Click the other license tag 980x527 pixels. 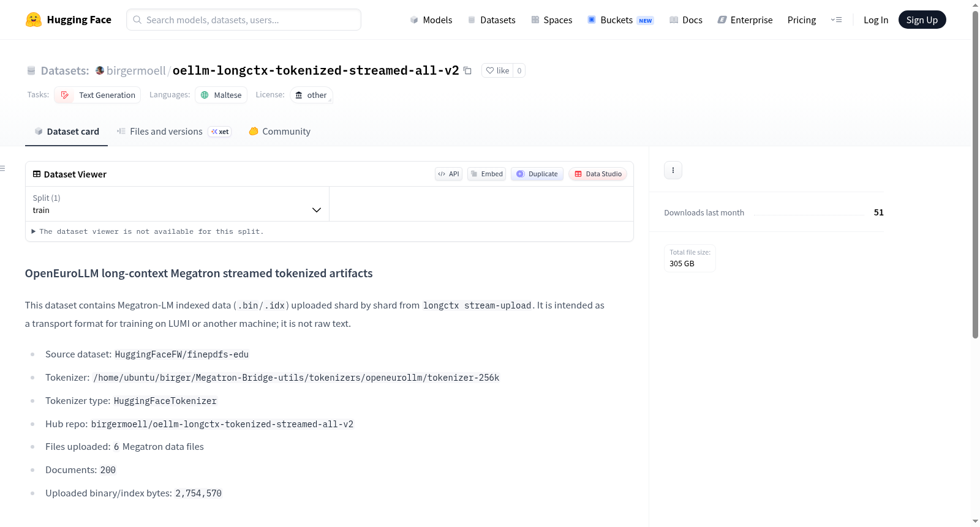pos(311,95)
